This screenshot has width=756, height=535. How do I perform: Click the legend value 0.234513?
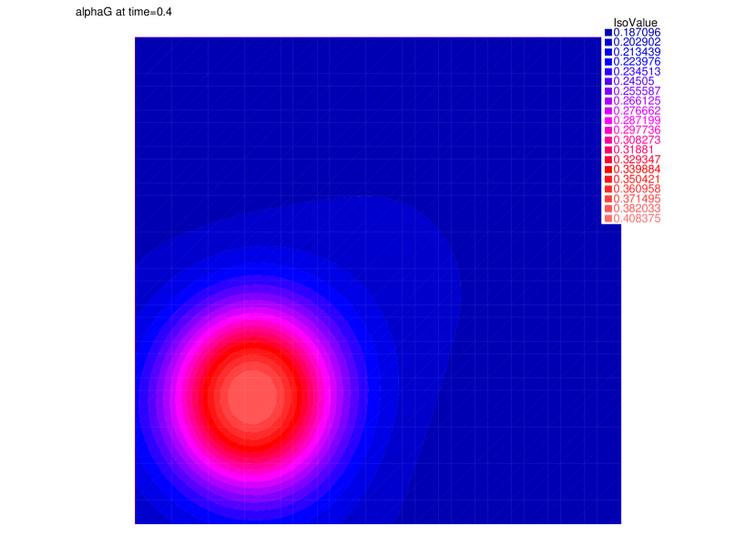coord(637,71)
